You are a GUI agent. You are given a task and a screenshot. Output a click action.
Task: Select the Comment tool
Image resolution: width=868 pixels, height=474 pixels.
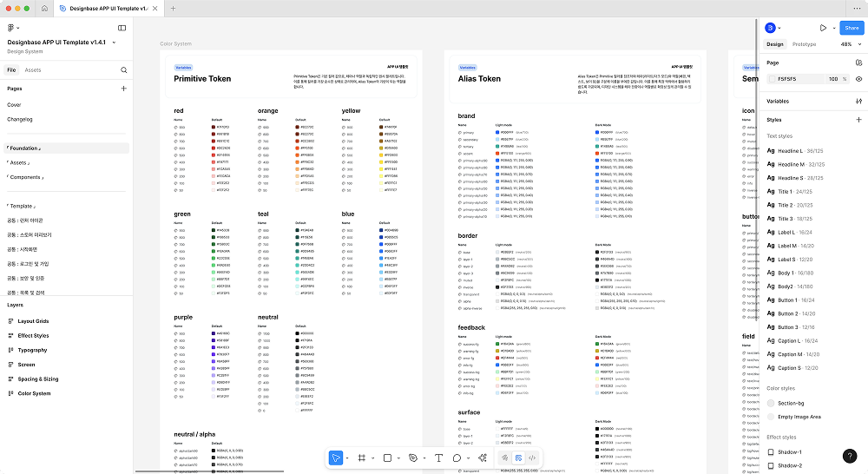click(x=457, y=458)
